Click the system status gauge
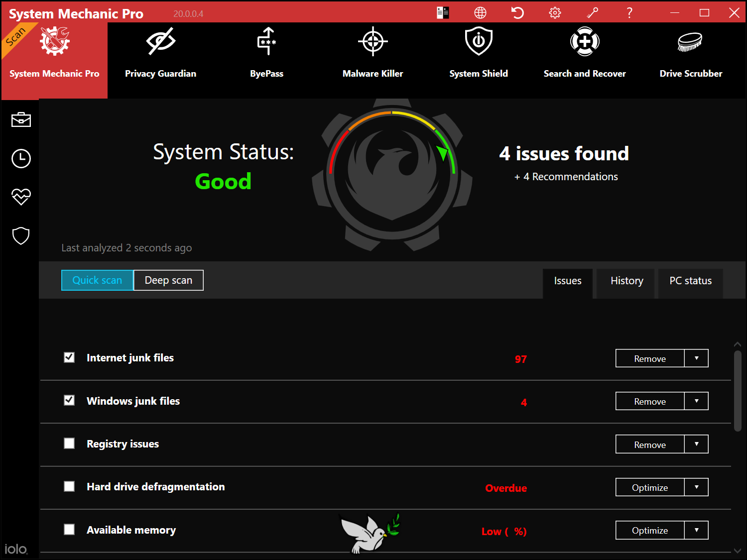This screenshot has height=560, width=747. click(x=392, y=175)
